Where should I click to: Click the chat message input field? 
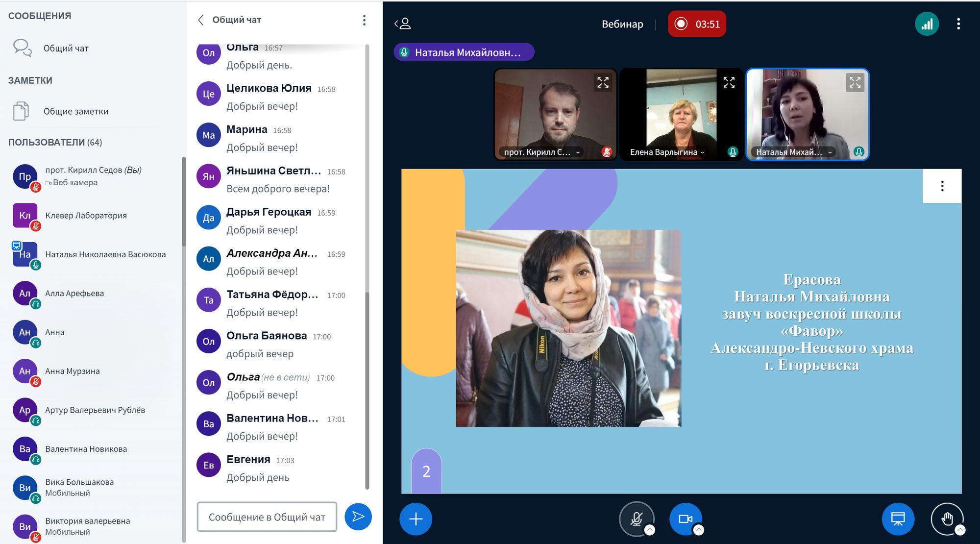coord(267,517)
